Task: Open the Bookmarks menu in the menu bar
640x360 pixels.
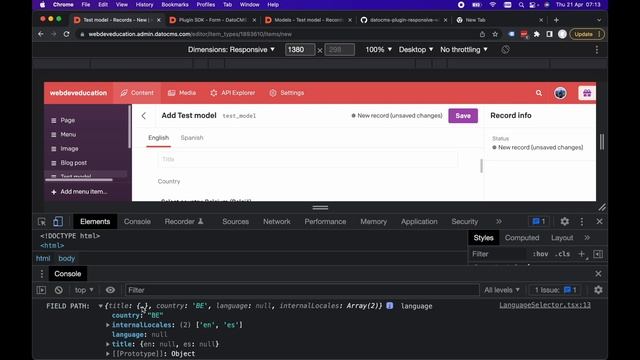Action: click(175, 5)
